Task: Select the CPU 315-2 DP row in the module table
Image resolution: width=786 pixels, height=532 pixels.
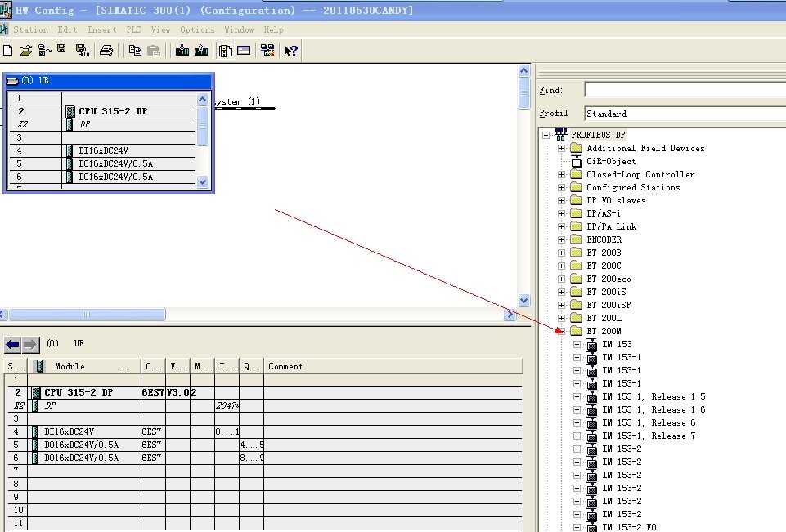Action: click(79, 392)
